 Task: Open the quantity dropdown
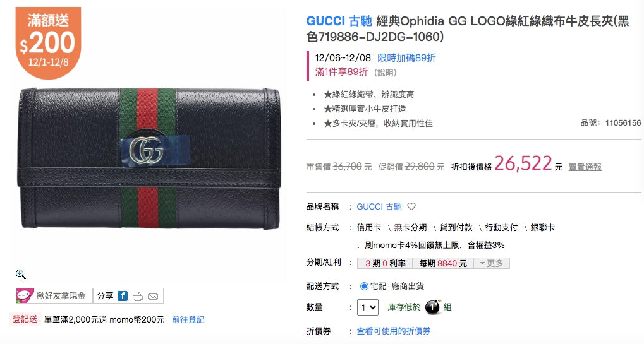368,307
